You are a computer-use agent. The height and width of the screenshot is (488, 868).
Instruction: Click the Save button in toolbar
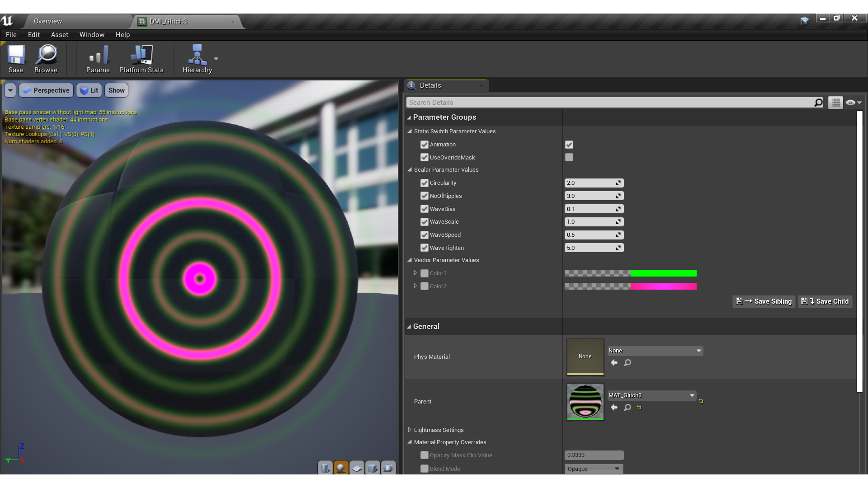click(x=16, y=58)
